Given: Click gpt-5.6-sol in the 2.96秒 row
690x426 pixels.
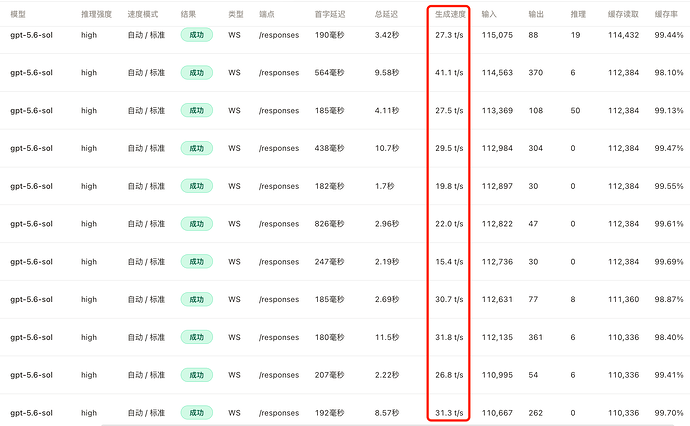Looking at the screenshot, I should [31, 224].
